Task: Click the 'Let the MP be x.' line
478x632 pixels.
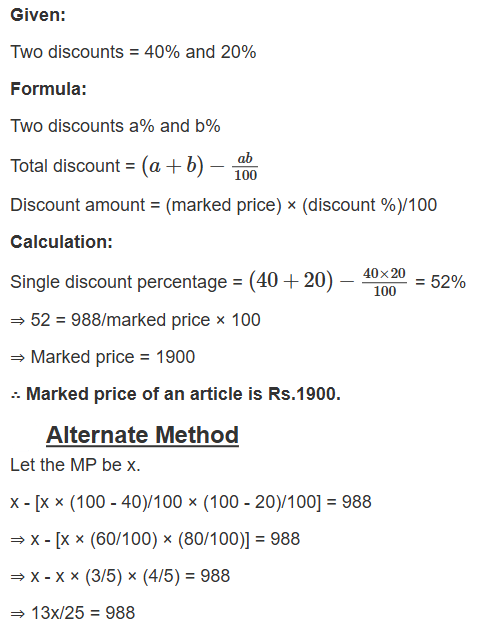Action: 75,465
